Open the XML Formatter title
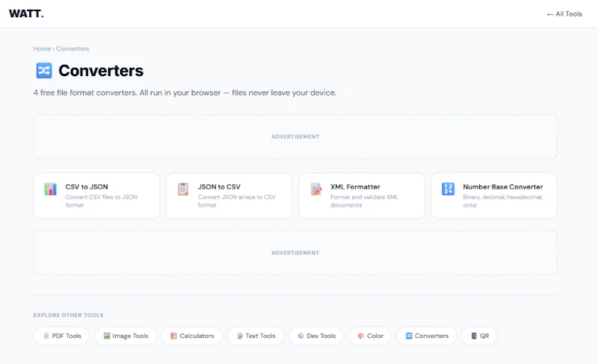Screen dimensions: 597x364 coord(355,187)
